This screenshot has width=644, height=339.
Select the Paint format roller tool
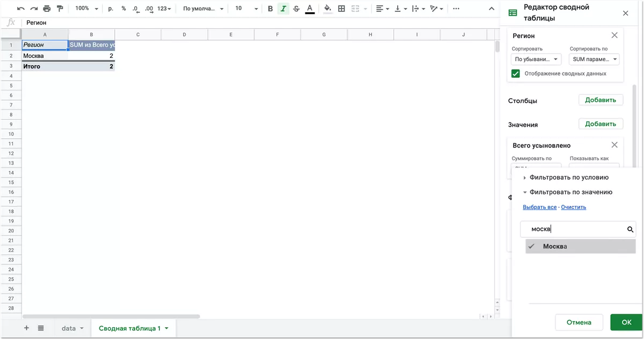60,9
